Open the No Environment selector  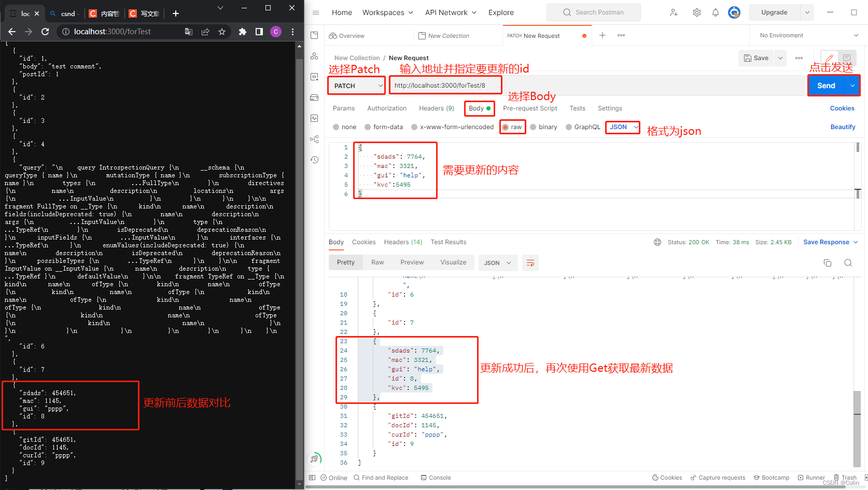point(808,35)
